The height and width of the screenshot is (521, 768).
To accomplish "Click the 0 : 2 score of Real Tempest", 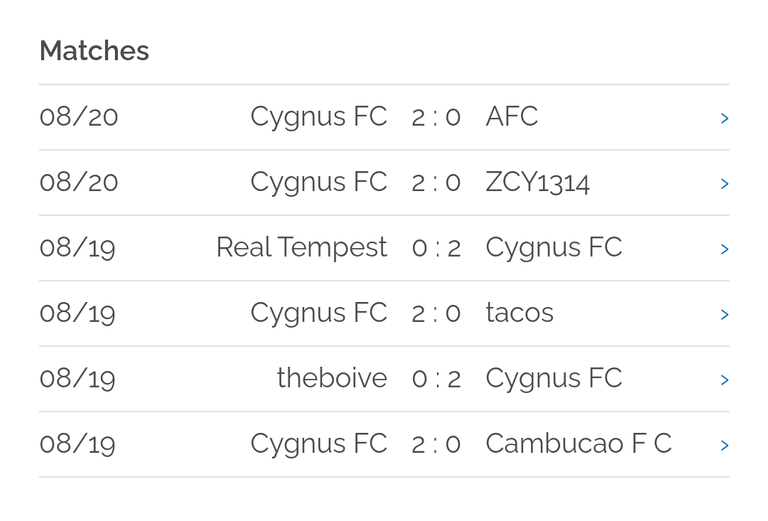I will pyautogui.click(x=436, y=248).
